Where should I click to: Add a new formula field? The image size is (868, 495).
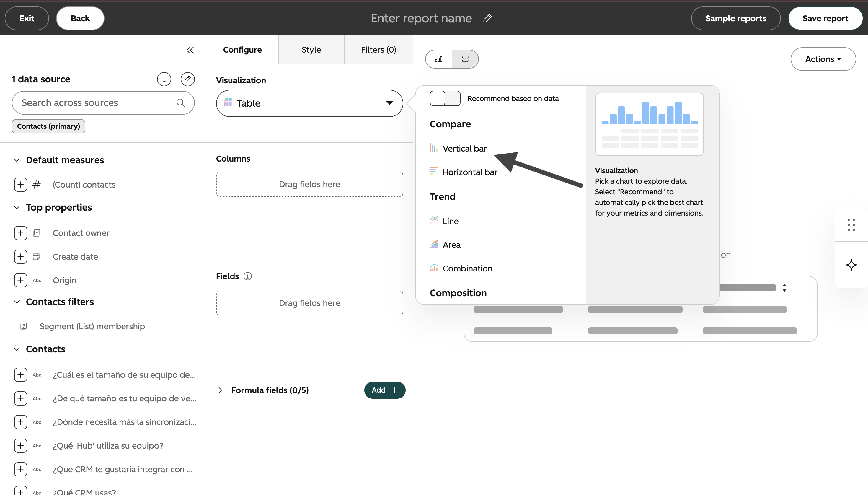pos(385,390)
